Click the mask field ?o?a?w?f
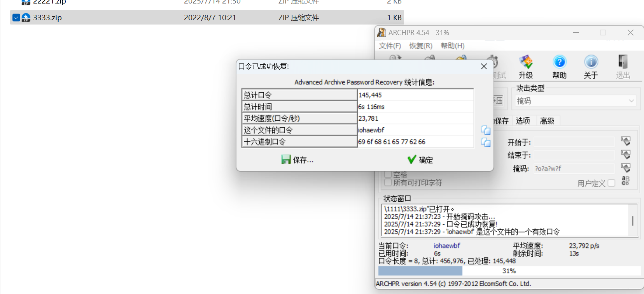Viewport: 644px width, 294px height. click(574, 168)
